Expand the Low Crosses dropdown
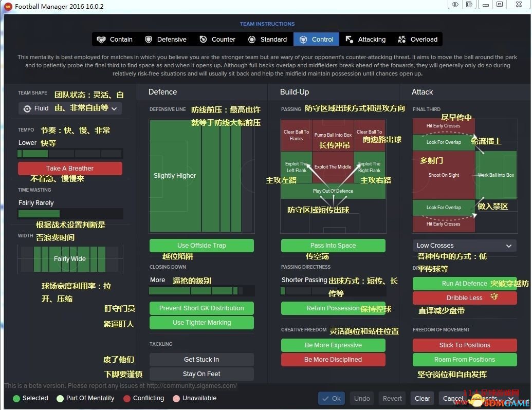532x410 pixels. pyautogui.click(x=465, y=246)
